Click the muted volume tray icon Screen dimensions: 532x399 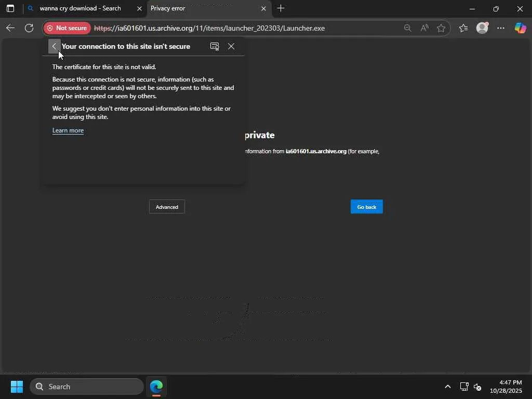477,387
